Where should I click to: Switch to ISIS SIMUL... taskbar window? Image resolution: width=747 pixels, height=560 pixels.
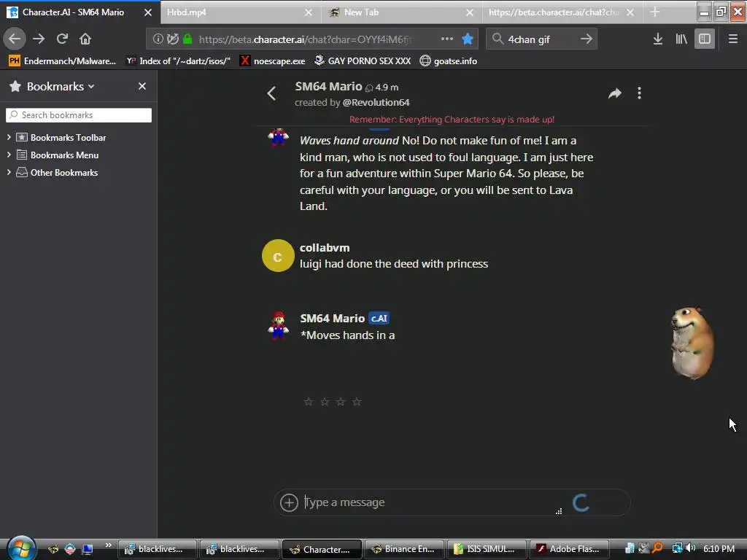coord(485,549)
